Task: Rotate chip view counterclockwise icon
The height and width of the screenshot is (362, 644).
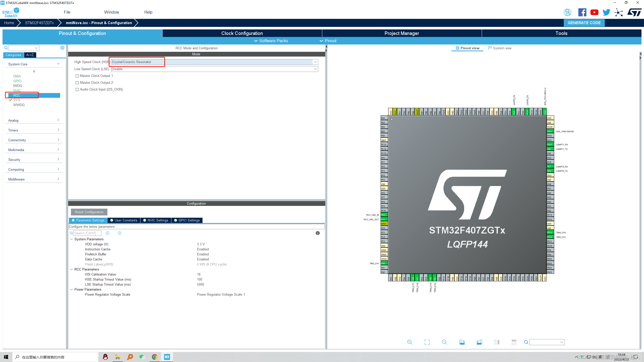Action: (479, 342)
